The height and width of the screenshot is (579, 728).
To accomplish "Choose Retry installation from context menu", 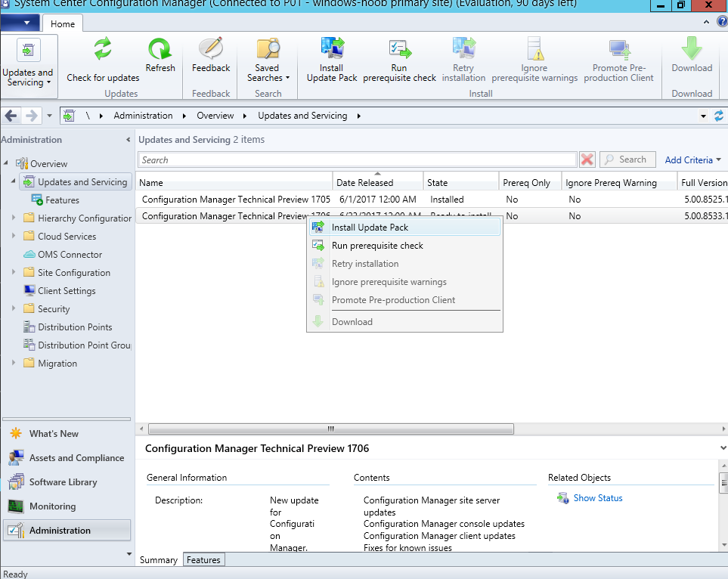I will tap(404, 264).
